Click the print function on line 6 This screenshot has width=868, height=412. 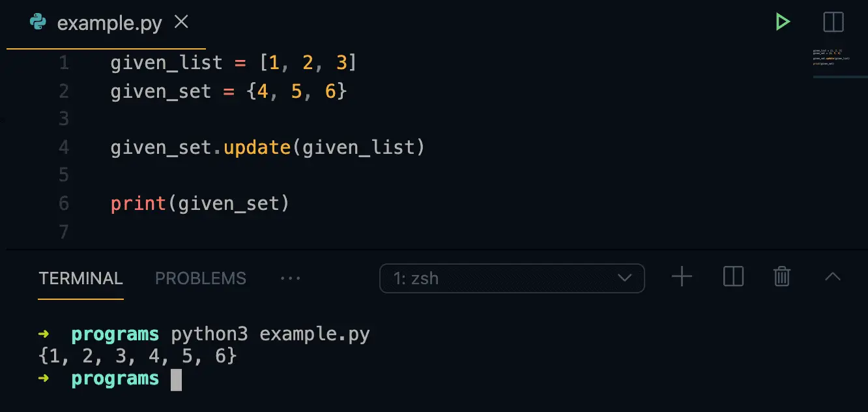(139, 204)
